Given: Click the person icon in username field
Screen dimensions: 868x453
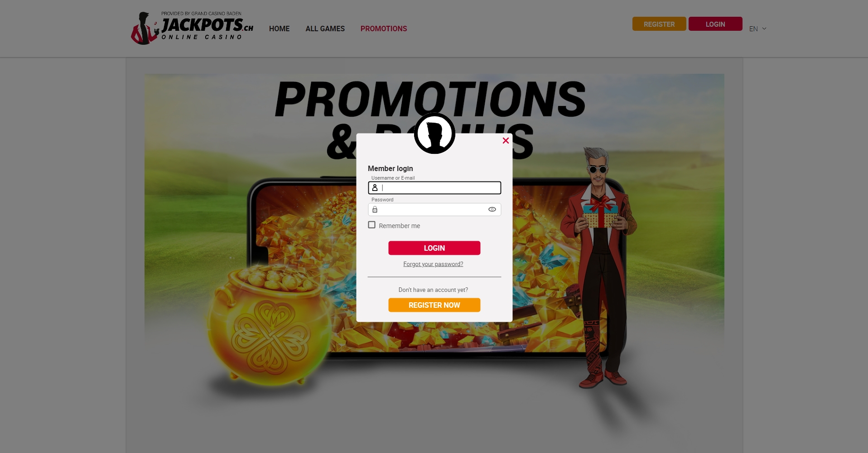Looking at the screenshot, I should (x=375, y=188).
